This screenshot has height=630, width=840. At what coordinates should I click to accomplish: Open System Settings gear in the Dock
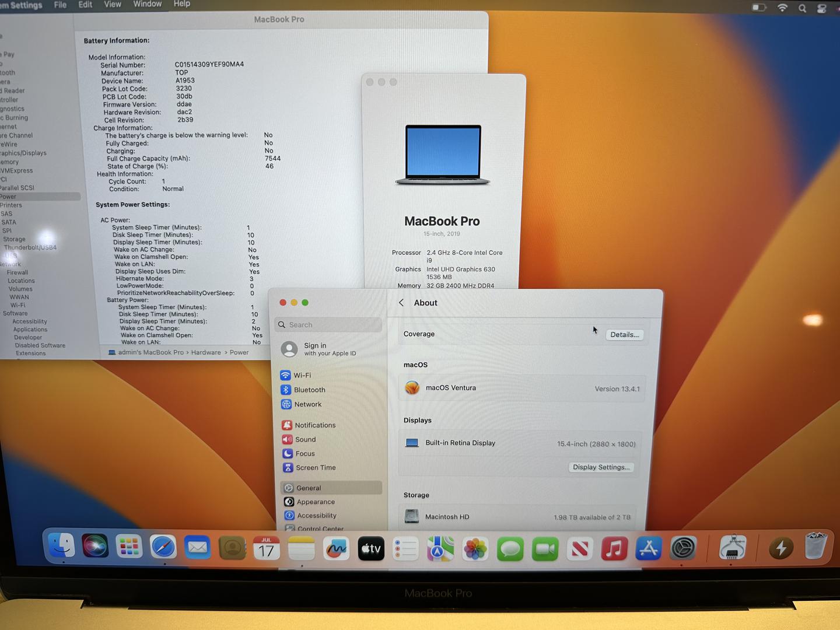point(683,548)
